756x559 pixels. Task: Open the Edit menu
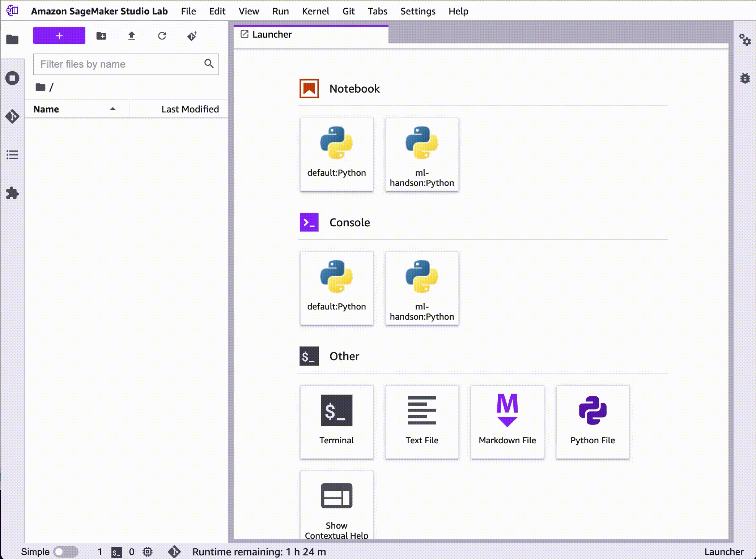(217, 11)
